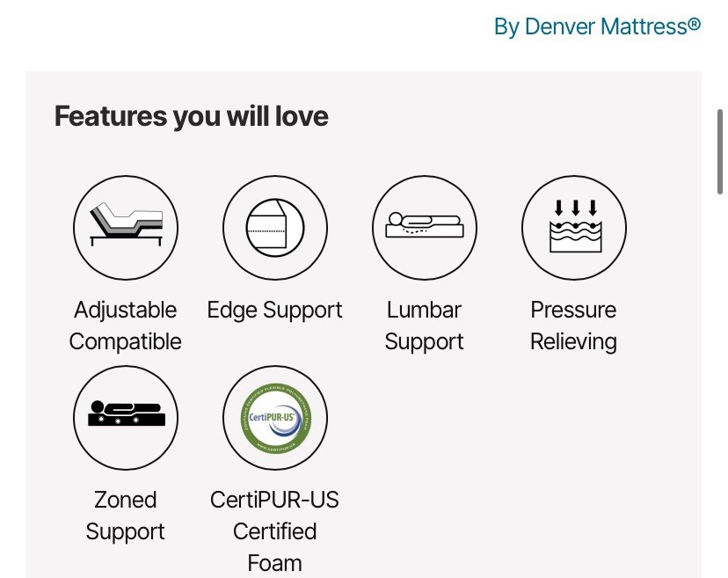
Task: Click the "Zoned Support" label text
Action: point(126,516)
